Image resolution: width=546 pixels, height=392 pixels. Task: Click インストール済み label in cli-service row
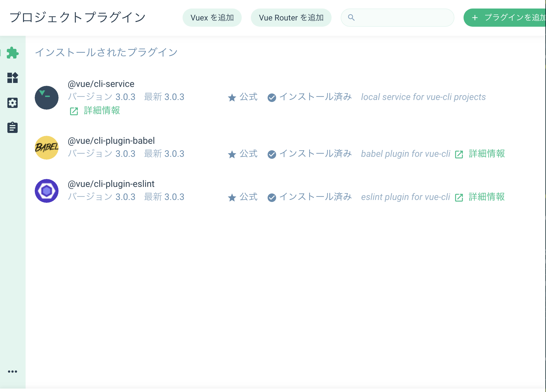tap(316, 97)
